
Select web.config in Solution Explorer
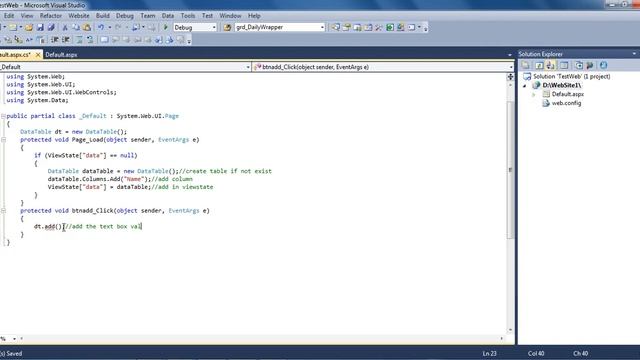click(566, 103)
